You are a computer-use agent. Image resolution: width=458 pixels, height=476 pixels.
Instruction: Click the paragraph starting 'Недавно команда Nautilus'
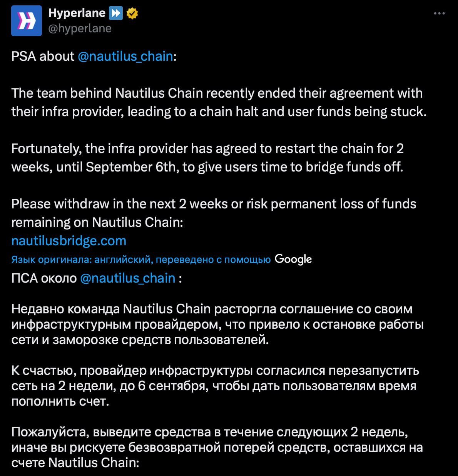click(217, 324)
